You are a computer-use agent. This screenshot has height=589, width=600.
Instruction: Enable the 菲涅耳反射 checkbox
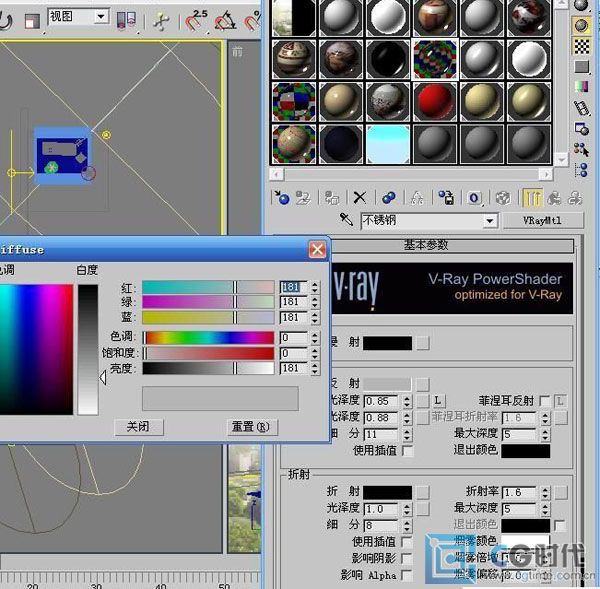pos(544,401)
